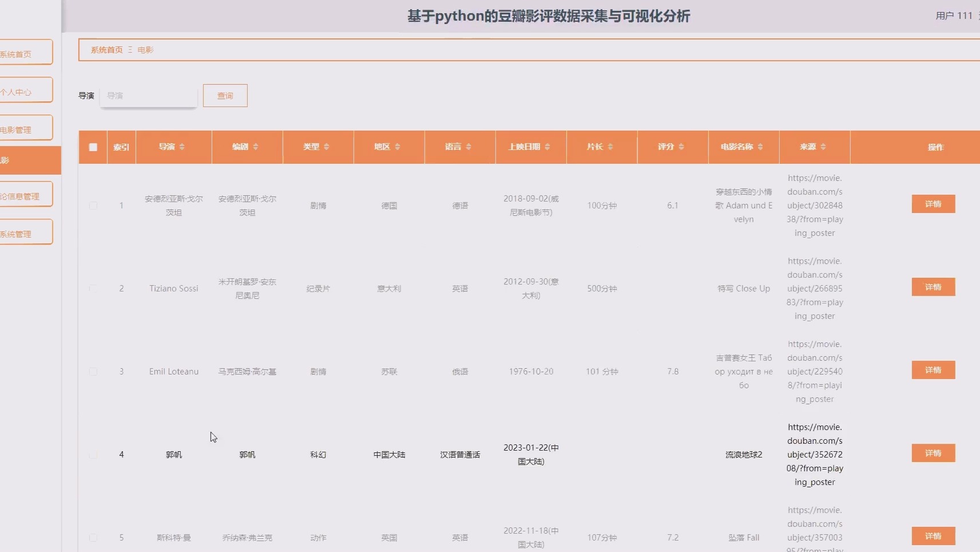Screen dimensions: 980x552
Task: Click screenwriter cell 马克西姆·高尔基
Action: 247,372
